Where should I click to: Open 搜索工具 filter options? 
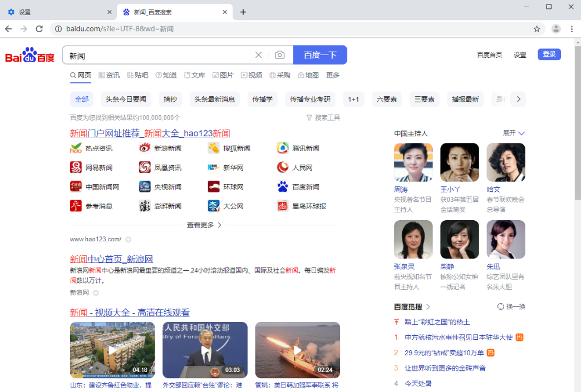click(323, 118)
